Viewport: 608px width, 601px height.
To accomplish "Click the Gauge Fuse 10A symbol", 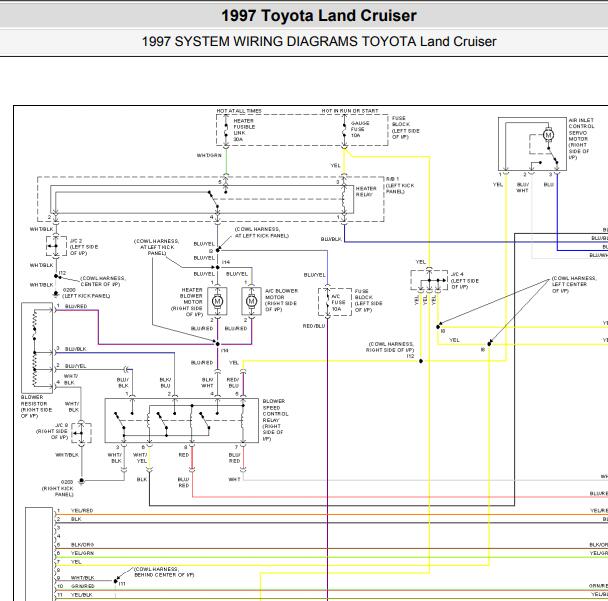I will pos(344,130).
